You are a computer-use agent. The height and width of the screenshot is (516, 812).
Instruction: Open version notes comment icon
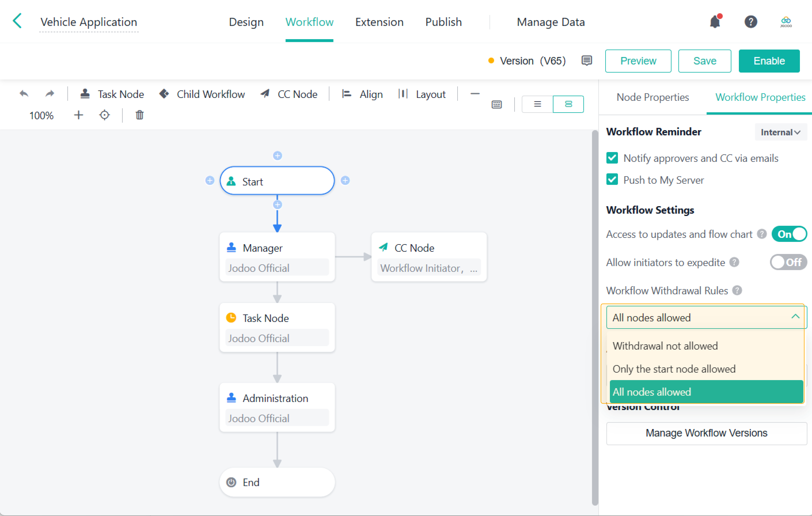point(586,61)
